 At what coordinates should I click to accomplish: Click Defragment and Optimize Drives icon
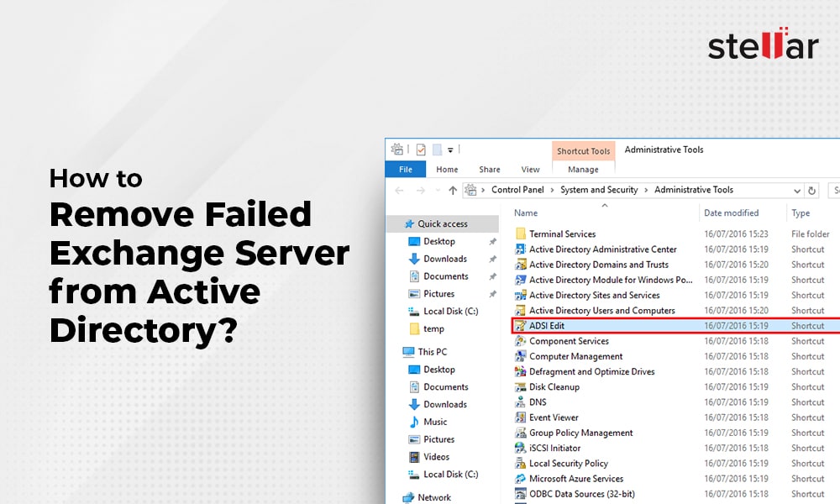(520, 372)
